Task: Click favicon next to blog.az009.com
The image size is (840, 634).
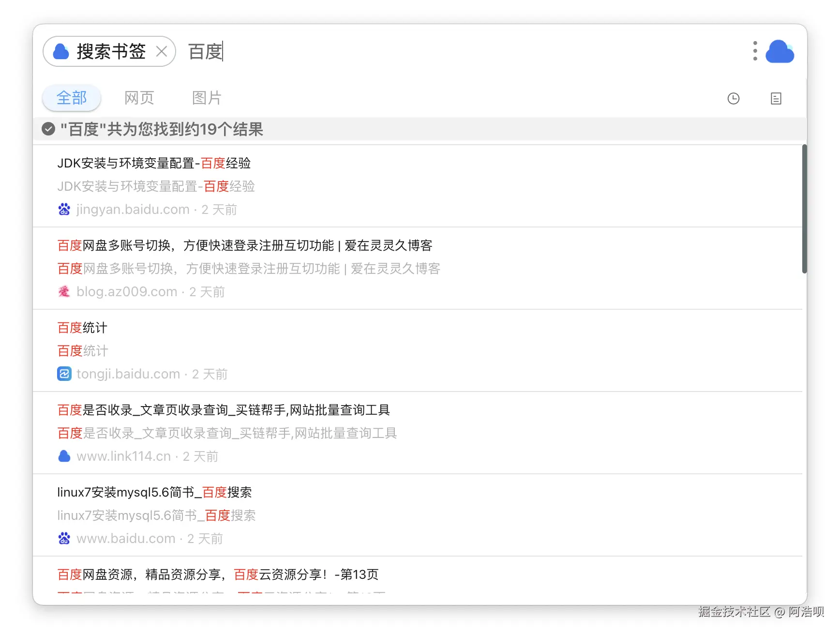Action: (64, 292)
